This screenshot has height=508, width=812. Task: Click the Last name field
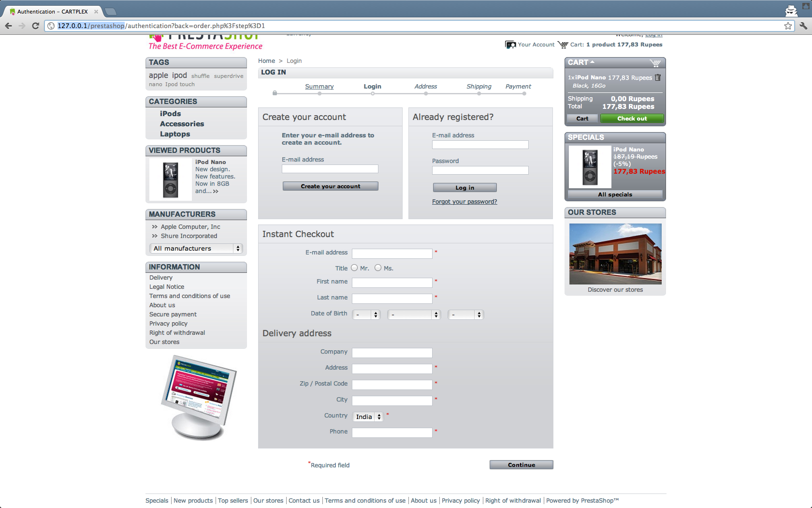pyautogui.click(x=392, y=299)
